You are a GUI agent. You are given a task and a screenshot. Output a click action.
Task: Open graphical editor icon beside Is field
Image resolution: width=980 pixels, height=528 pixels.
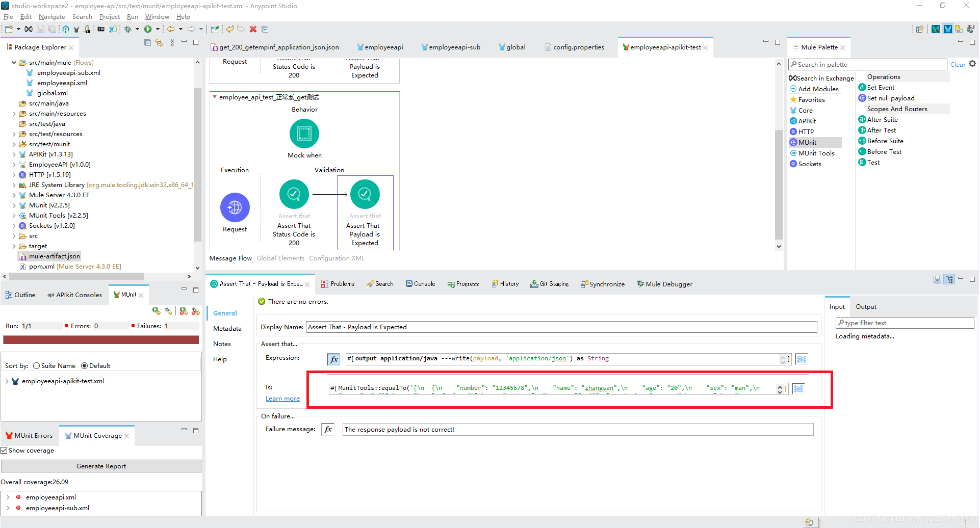(798, 389)
